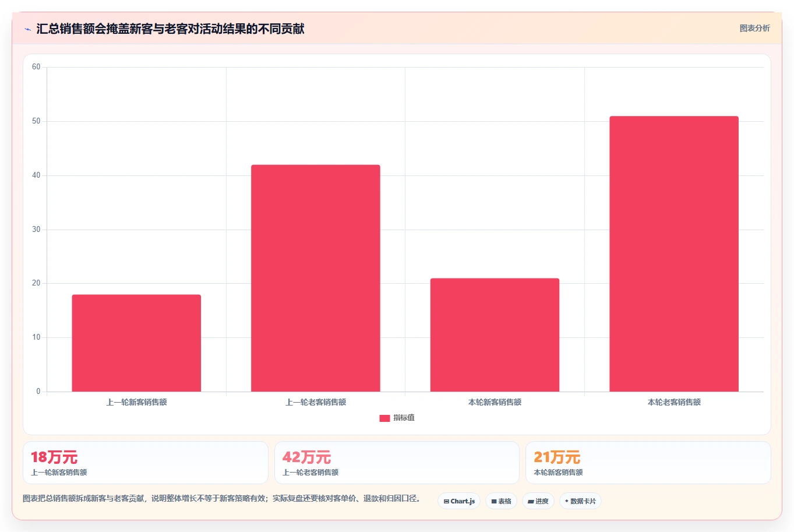Click the chart title 汇总销售额会掩盖新客与老客…
794x532 pixels.
(170, 29)
